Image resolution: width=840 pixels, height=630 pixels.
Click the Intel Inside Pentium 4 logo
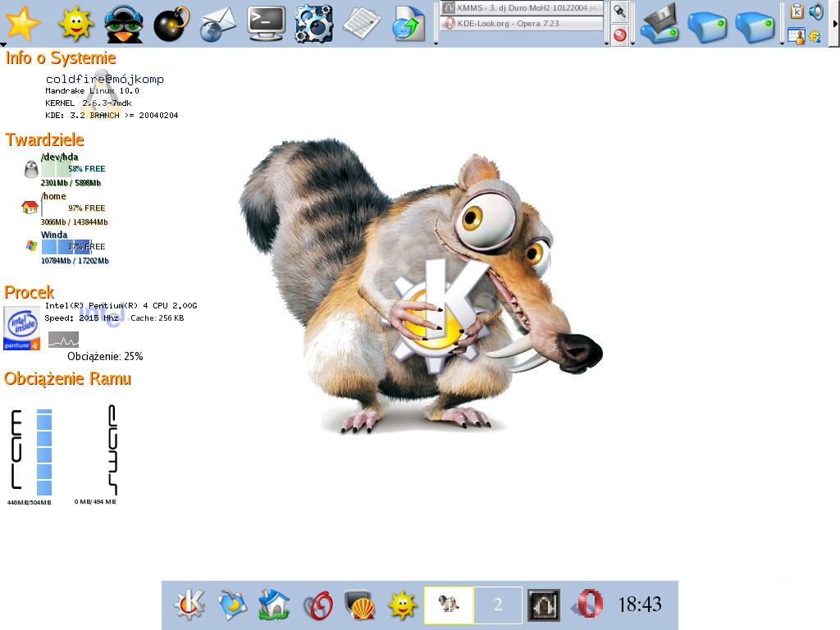click(x=22, y=328)
